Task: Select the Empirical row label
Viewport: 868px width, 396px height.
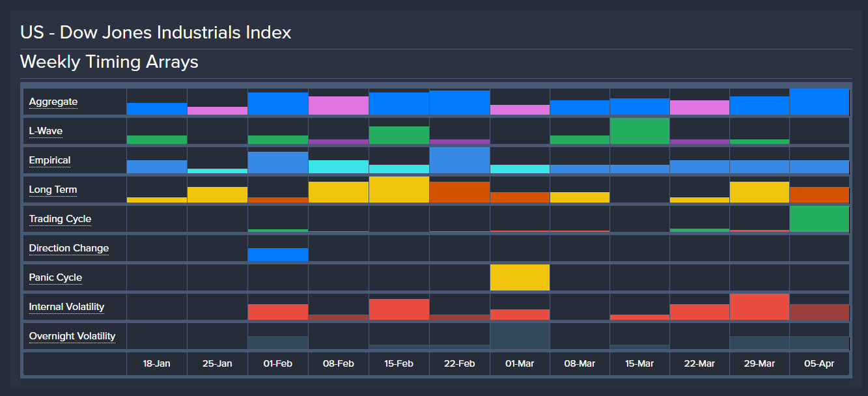Action: click(50, 160)
